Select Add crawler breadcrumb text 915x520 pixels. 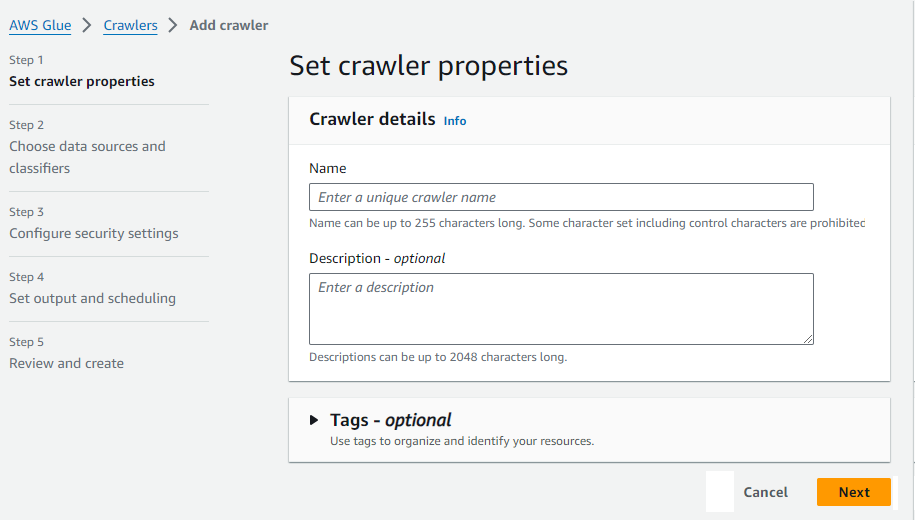tap(229, 25)
